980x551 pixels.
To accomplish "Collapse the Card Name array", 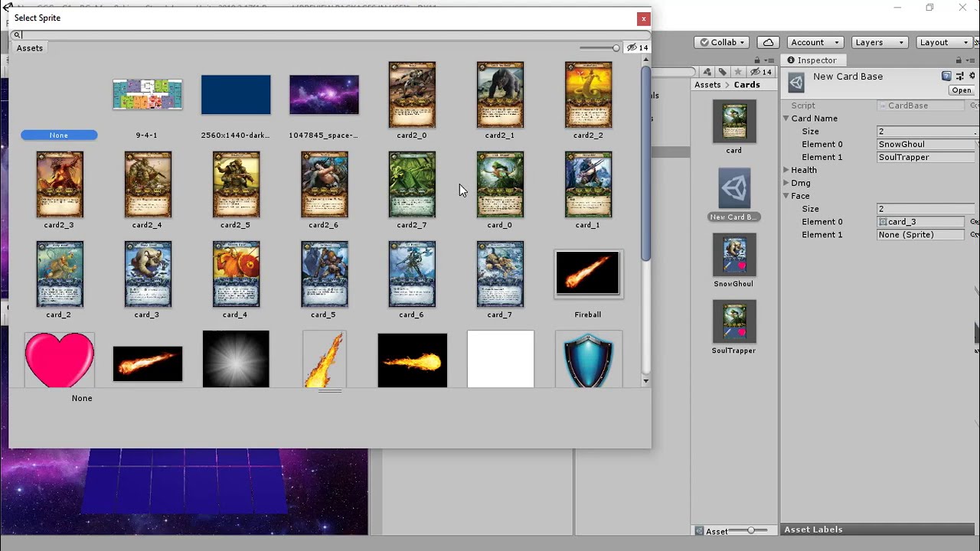I will click(786, 119).
